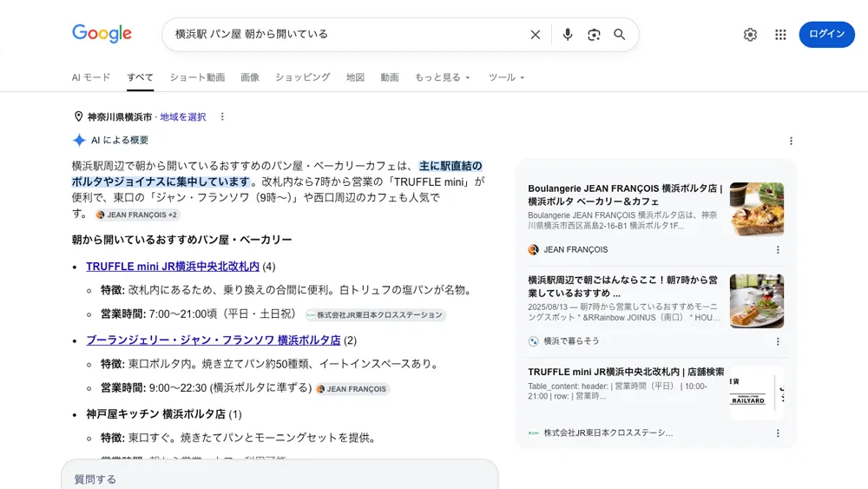Open location options three-dot menu

pyautogui.click(x=222, y=117)
